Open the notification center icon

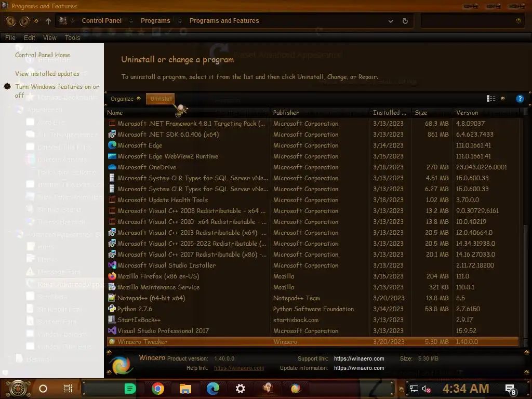[x=510, y=390]
